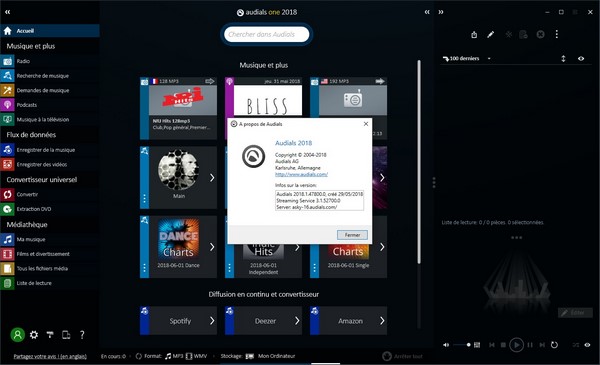Click arrow on the 192 MP3 radio tile
The width and height of the screenshot is (600, 365).
click(380, 81)
